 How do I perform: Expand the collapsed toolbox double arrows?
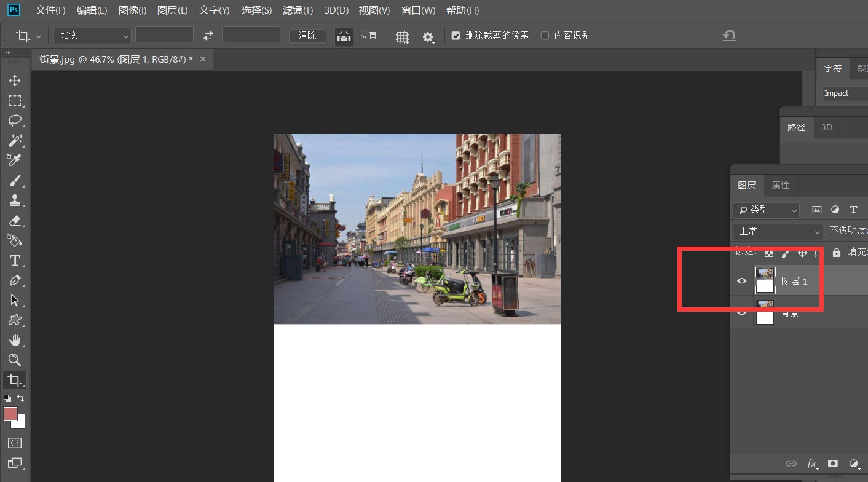pos(8,53)
